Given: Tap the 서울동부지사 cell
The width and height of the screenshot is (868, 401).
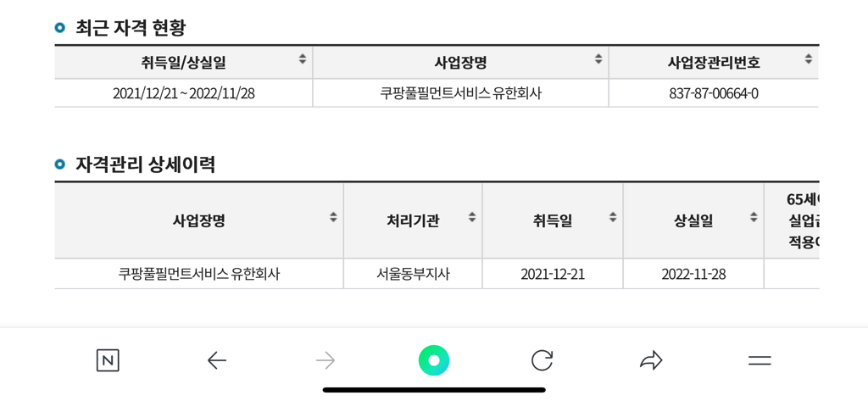Looking at the screenshot, I should coord(413,274).
